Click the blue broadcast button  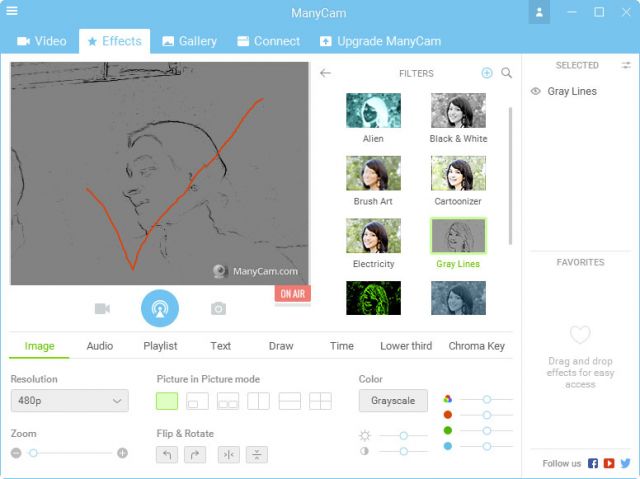point(160,308)
